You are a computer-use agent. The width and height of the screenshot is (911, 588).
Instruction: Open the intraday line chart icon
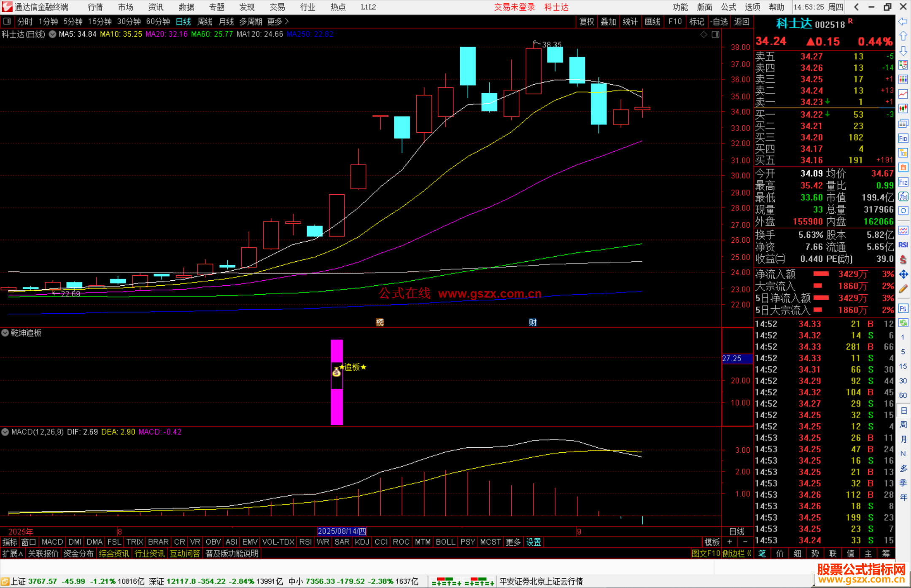tap(903, 94)
